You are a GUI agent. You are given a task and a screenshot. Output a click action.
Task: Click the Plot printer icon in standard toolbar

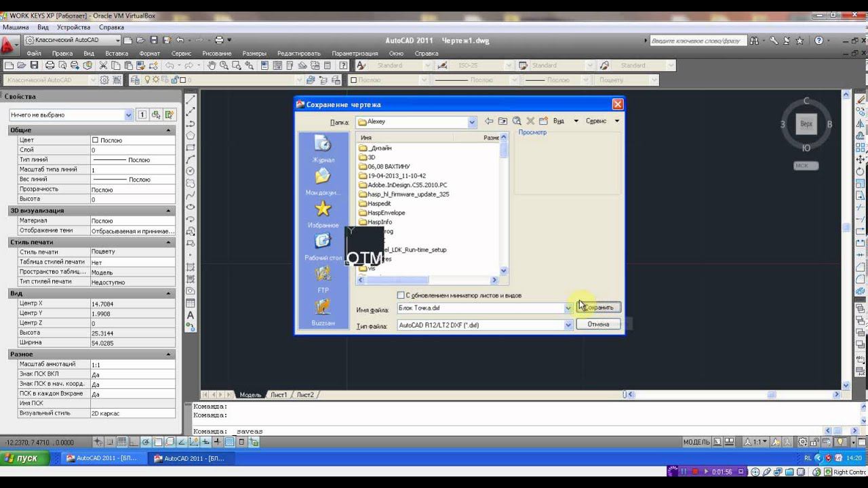click(50, 66)
